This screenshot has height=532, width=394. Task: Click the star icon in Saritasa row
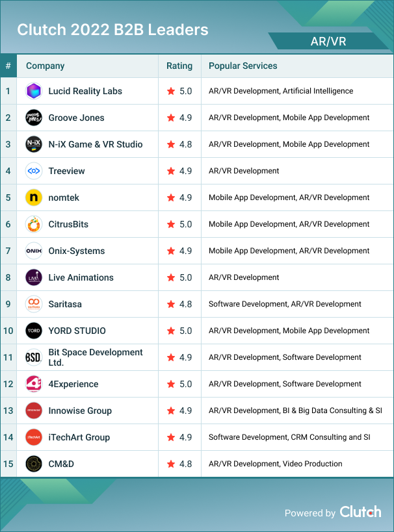point(171,304)
